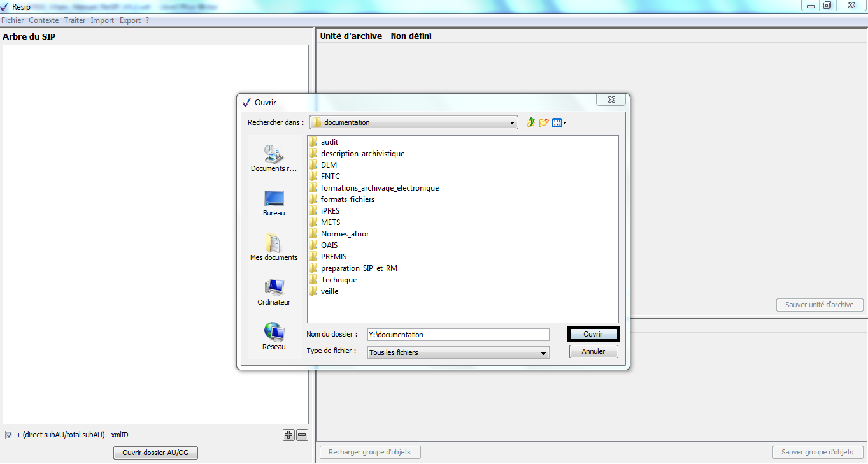The image size is (868, 464).
Task: Expand the Rechercher dans folder dropdown
Action: (513, 122)
